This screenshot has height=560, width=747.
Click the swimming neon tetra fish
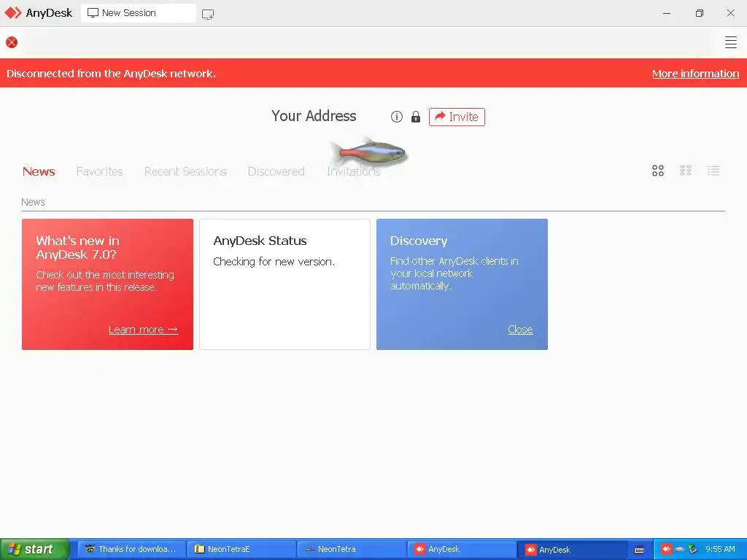[x=370, y=153]
